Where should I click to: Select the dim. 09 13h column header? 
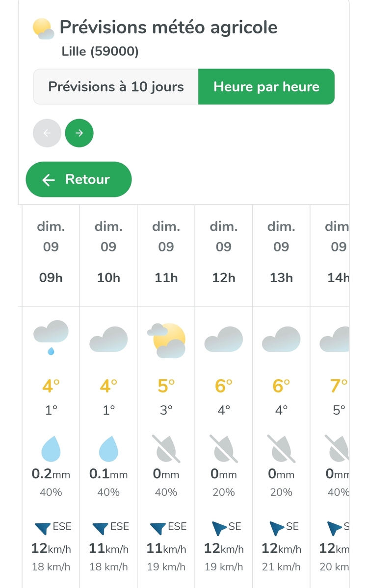[x=281, y=252]
